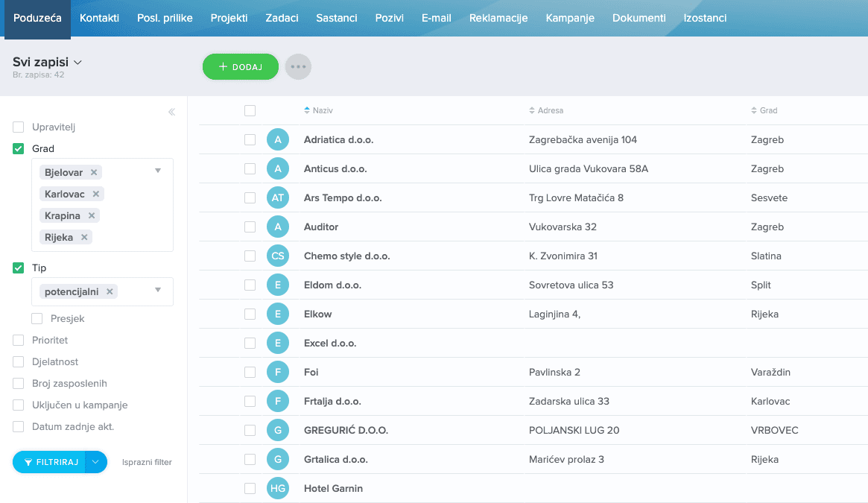Go to the Reklamacije tab
Screen dimensions: 868x503
coord(498,19)
